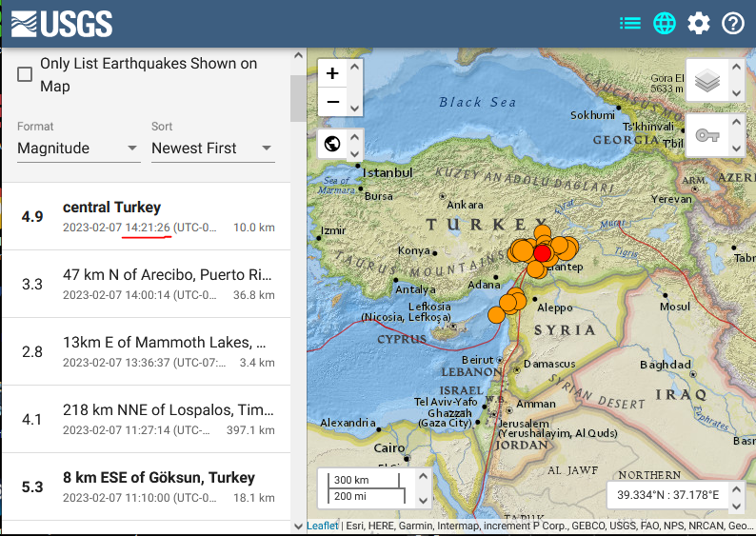Click down arrow beside the legend key
756x536 pixels.
(x=736, y=149)
